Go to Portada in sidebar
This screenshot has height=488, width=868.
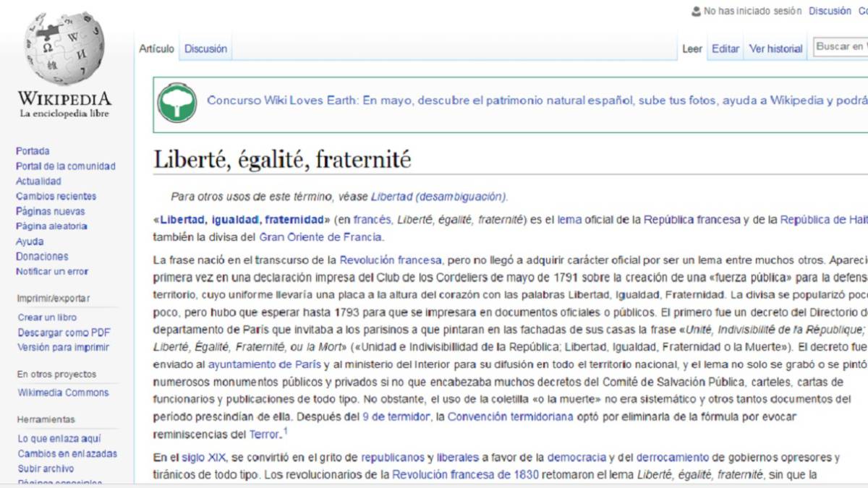[33, 151]
